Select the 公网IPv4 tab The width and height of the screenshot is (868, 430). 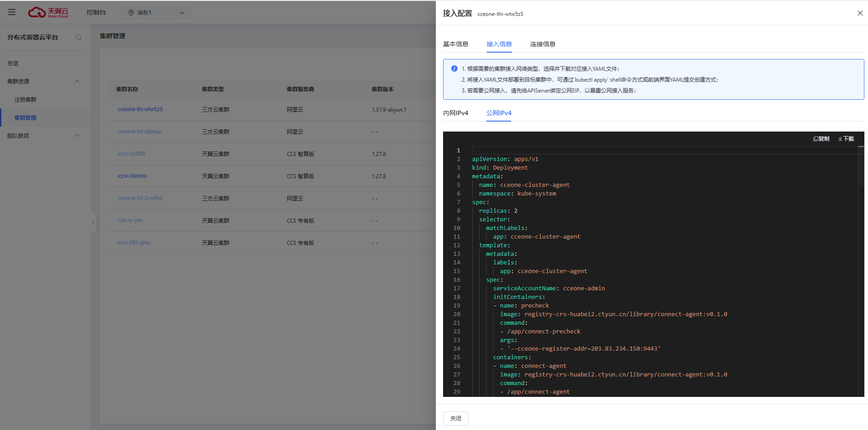[499, 113]
